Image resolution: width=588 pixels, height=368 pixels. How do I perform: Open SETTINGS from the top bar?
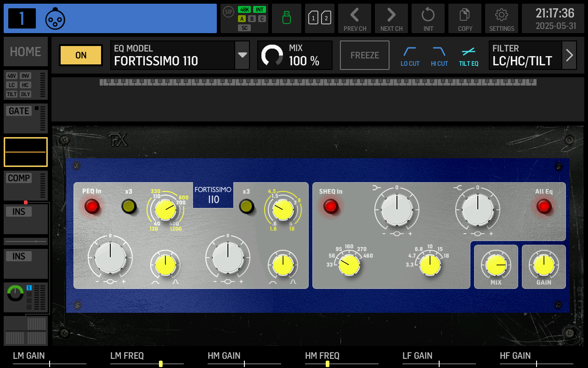[502, 18]
